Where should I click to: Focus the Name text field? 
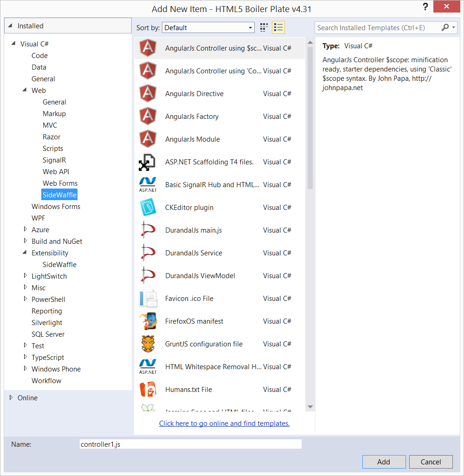(x=190, y=444)
